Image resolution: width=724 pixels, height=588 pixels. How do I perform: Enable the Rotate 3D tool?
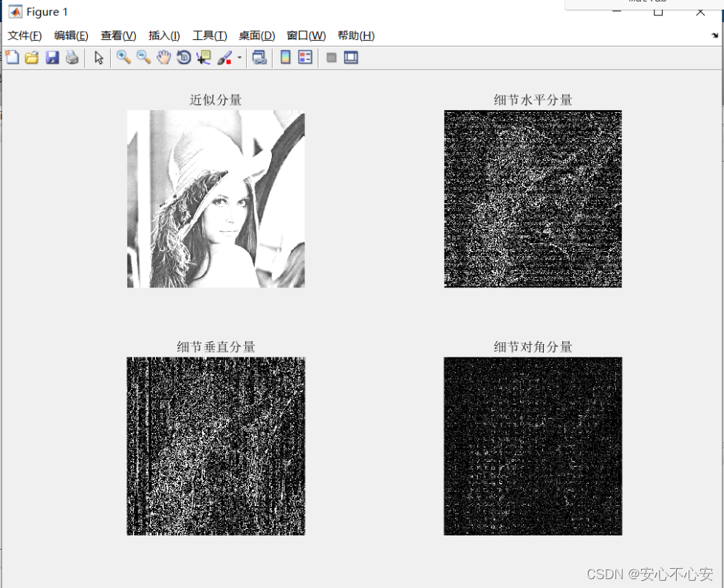coord(184,58)
